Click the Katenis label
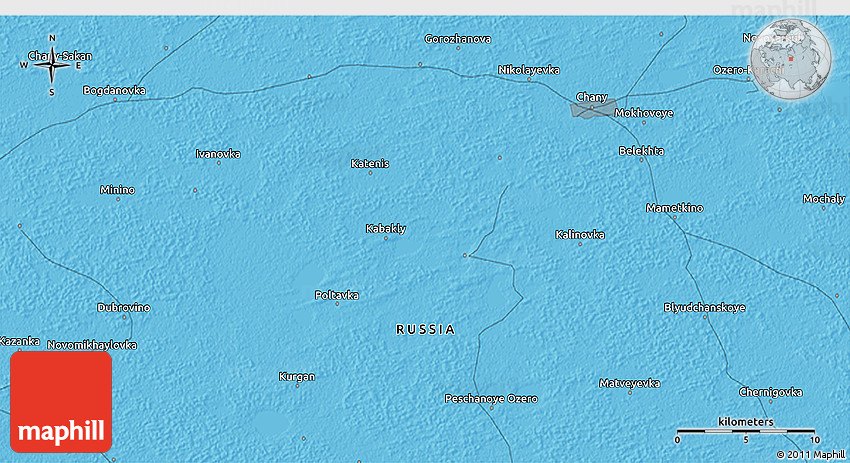This screenshot has height=463, width=850. tap(370, 164)
